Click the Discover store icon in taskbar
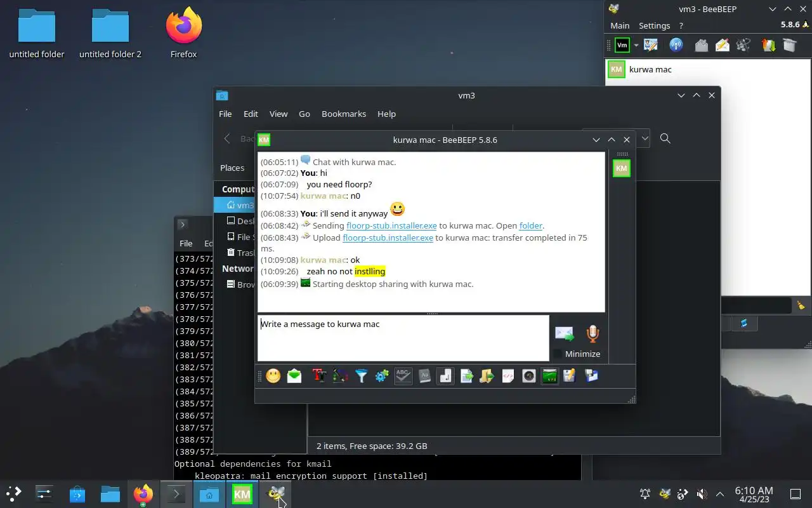The height and width of the screenshot is (508, 812). coord(77,493)
